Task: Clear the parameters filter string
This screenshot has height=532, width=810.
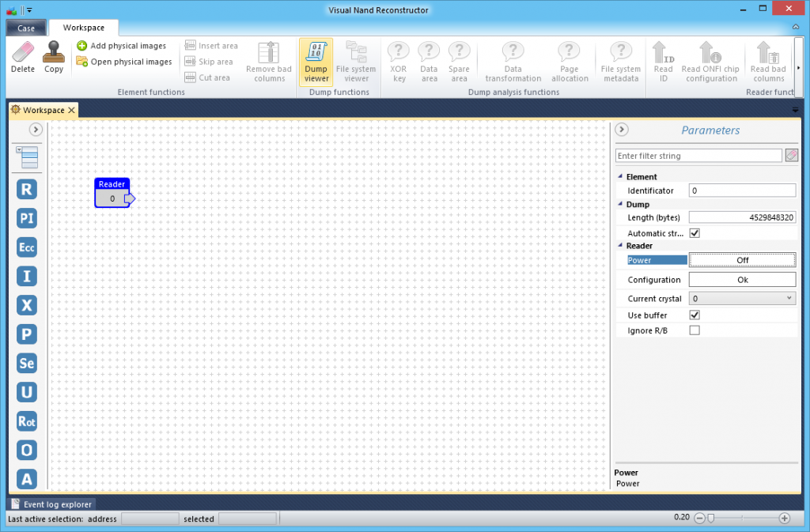Action: 791,155
